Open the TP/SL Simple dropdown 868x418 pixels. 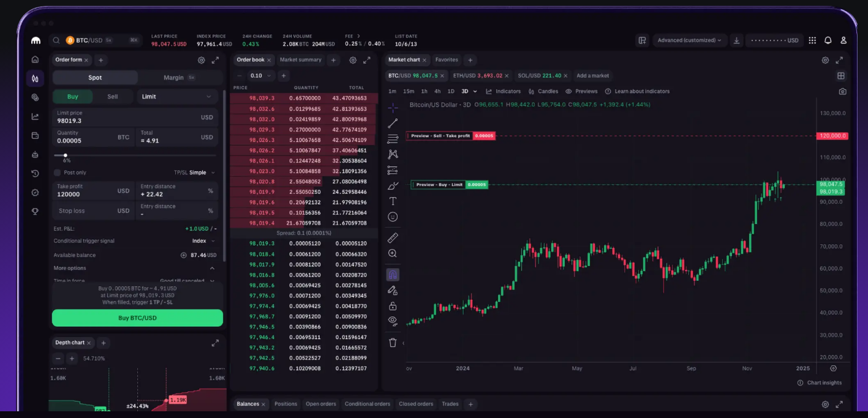(202, 172)
